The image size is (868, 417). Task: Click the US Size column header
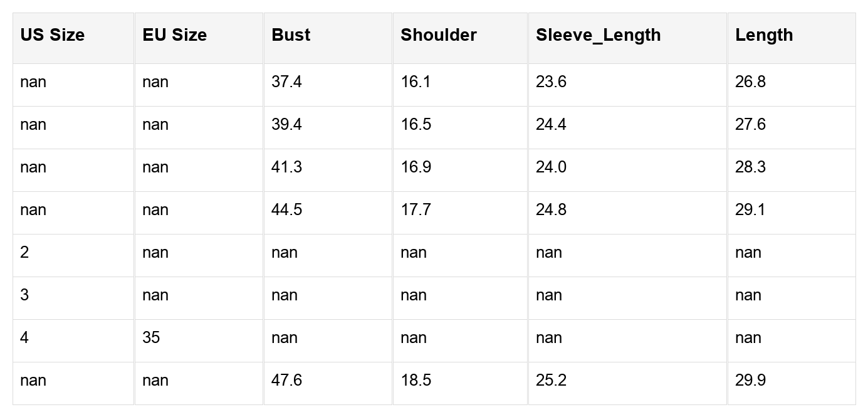click(53, 35)
